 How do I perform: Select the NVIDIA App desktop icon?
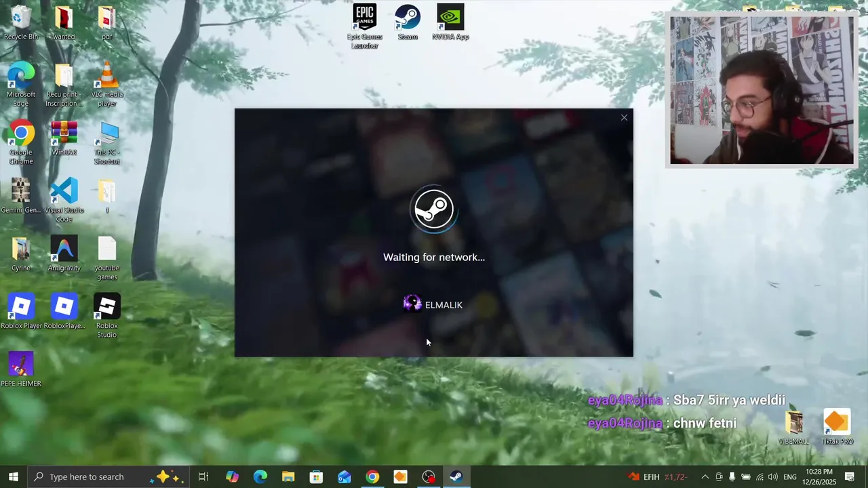pyautogui.click(x=450, y=22)
